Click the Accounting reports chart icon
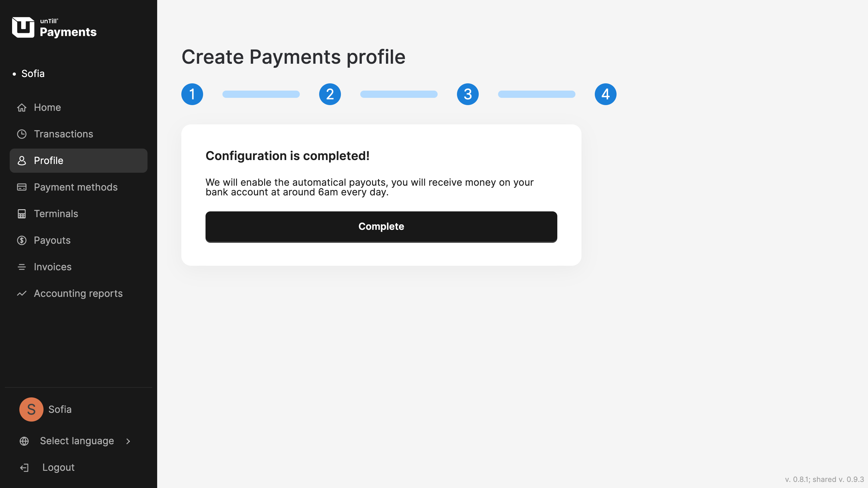Viewport: 868px width, 488px height. tap(22, 294)
